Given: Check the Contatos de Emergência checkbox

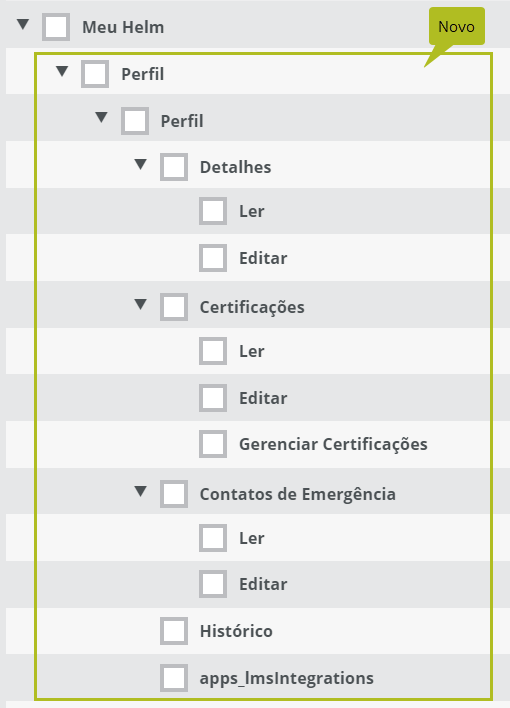Looking at the screenshot, I should 174,494.
